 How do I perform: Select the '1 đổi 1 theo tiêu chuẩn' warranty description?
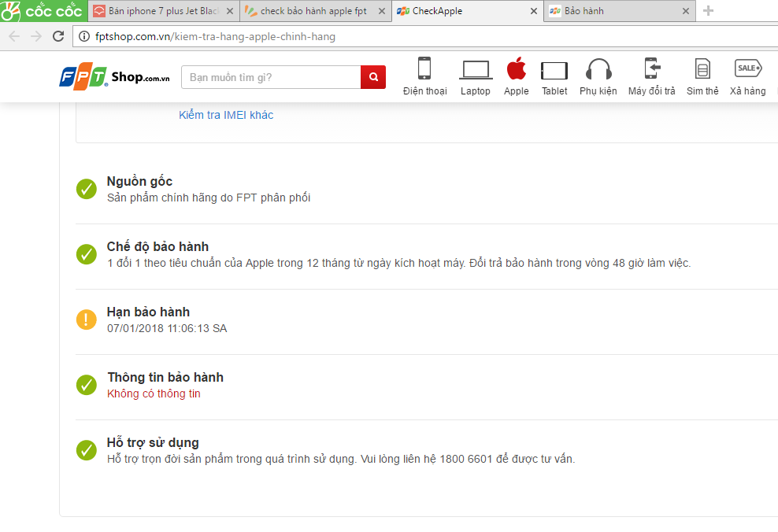point(398,264)
